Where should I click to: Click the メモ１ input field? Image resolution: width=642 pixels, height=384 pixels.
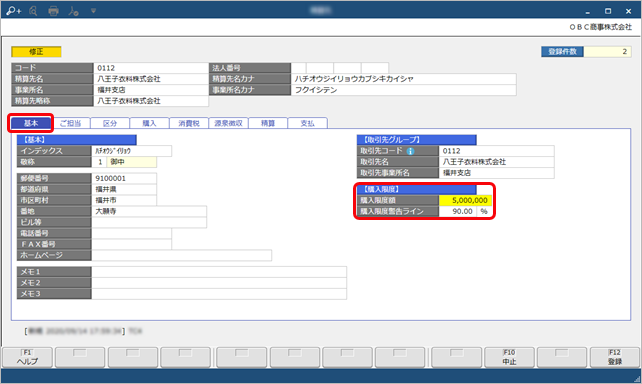(219, 272)
